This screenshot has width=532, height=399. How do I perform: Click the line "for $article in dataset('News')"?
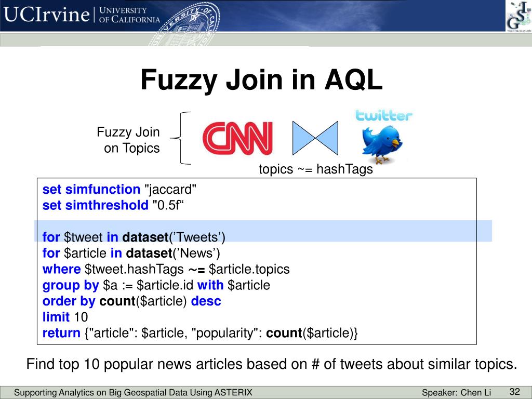coord(131,253)
